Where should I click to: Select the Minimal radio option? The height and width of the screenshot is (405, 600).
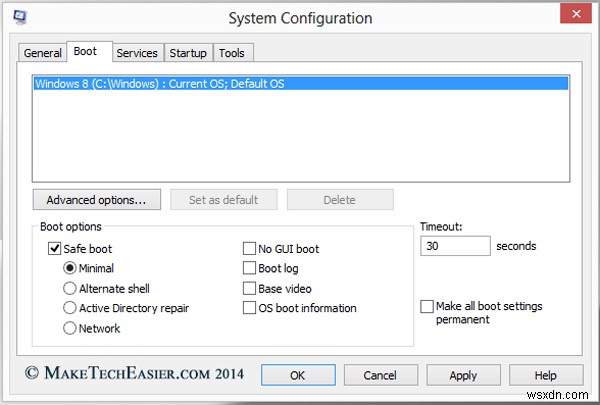71,268
